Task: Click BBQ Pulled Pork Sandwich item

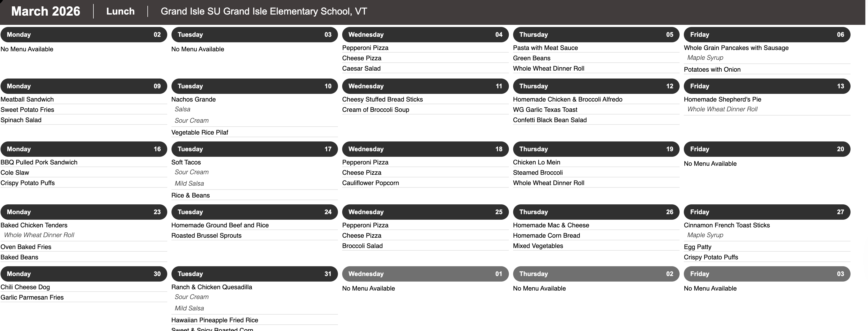Action: pyautogui.click(x=39, y=162)
